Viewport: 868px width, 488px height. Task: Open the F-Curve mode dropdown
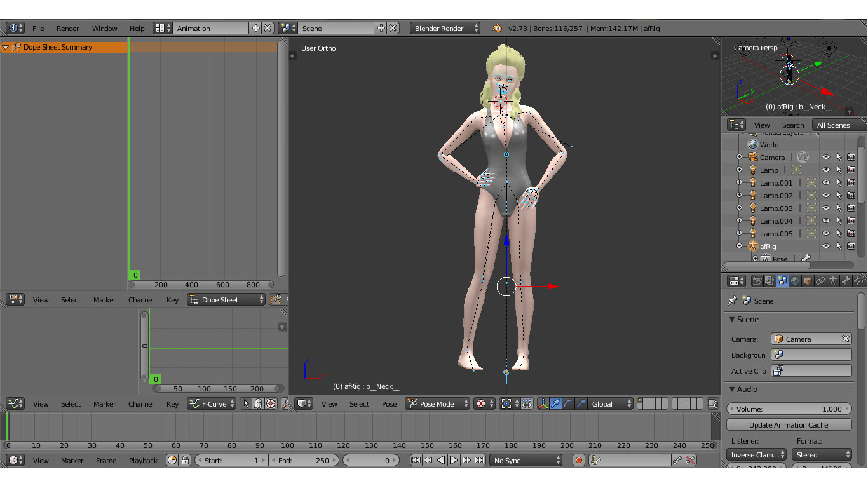pyautogui.click(x=212, y=403)
